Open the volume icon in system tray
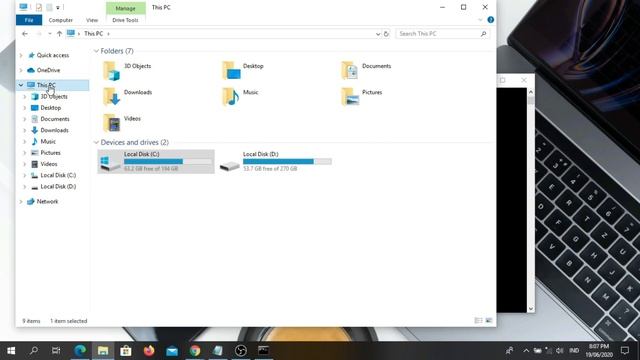Image resolution: width=640 pixels, height=360 pixels. coord(559,351)
